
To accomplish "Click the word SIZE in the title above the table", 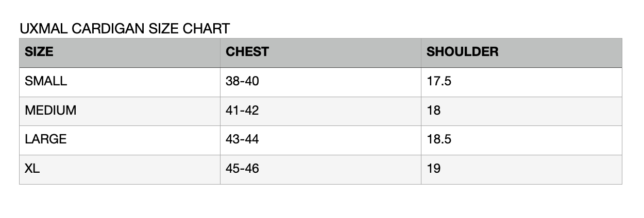I will [x=165, y=29].
